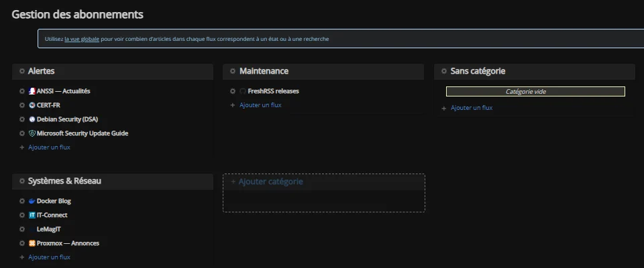Click gear icon beside CERT-FR
Image resolution: width=644 pixels, height=268 pixels.
click(22, 105)
